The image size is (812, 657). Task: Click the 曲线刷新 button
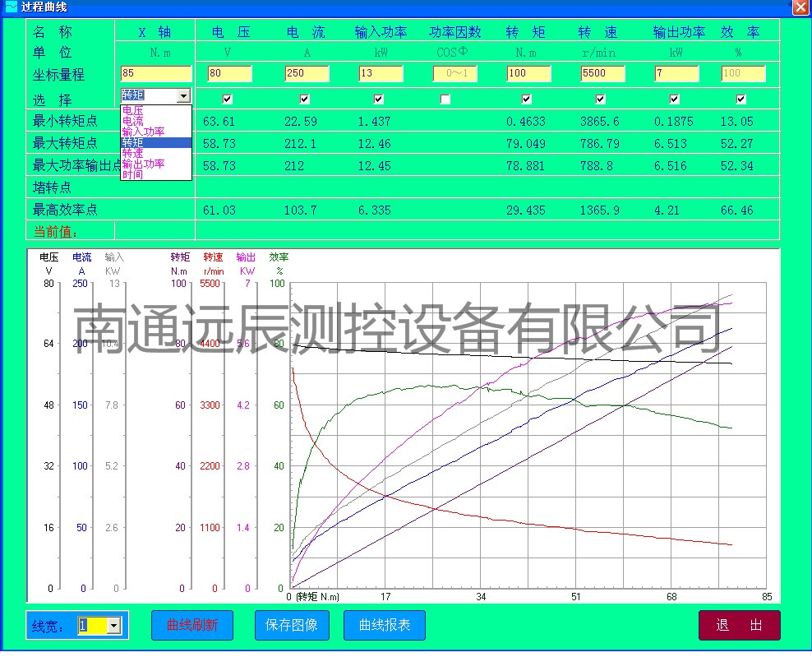191,626
